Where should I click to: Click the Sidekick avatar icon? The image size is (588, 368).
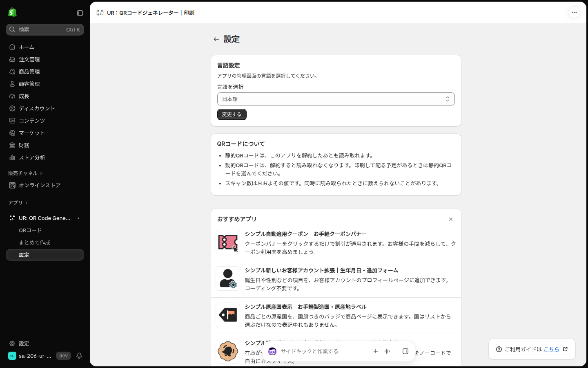(272, 351)
